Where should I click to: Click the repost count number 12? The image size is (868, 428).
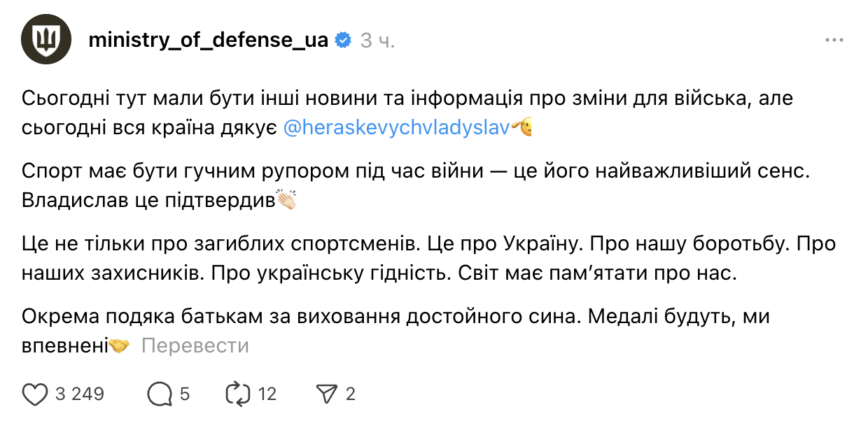pyautogui.click(x=267, y=394)
